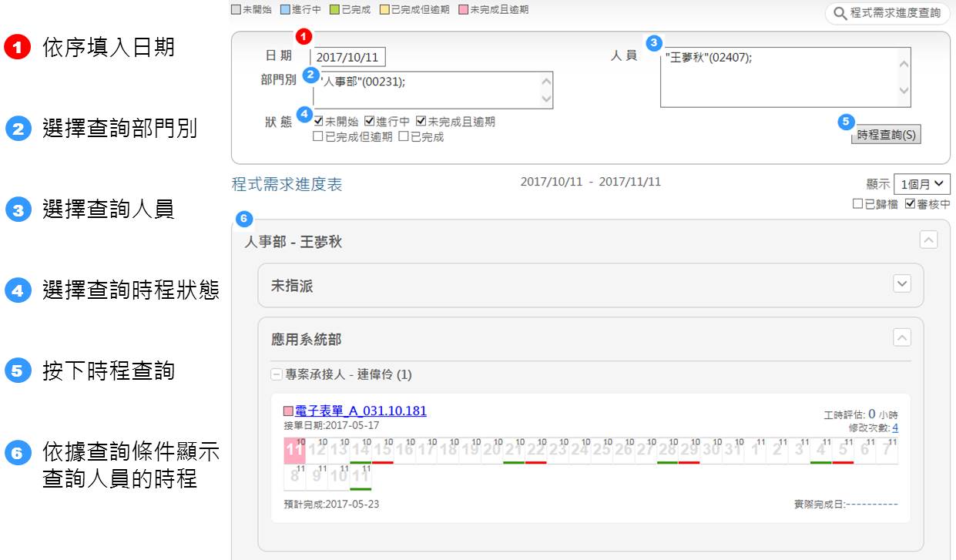Click the blue number 6 step marker

[x=243, y=220]
